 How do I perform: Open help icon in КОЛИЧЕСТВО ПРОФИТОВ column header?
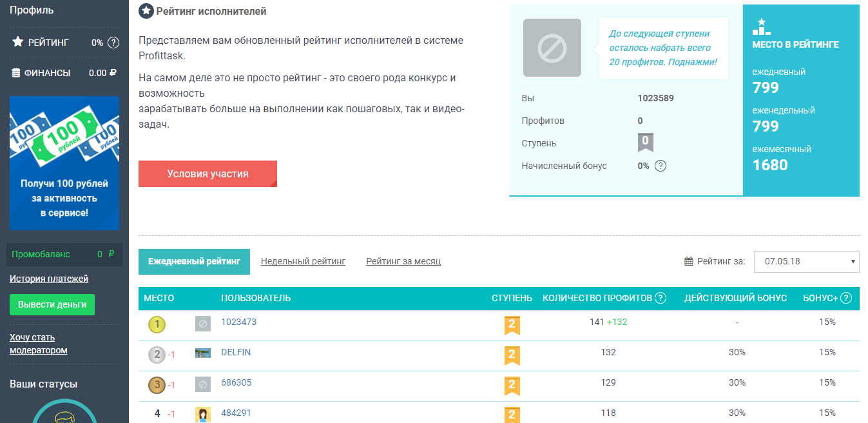[660, 299]
